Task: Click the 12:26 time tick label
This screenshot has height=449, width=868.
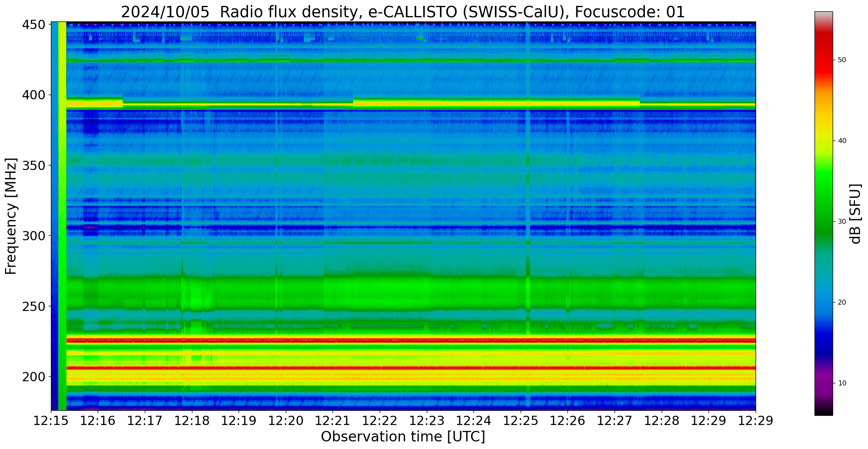Action: [568, 421]
